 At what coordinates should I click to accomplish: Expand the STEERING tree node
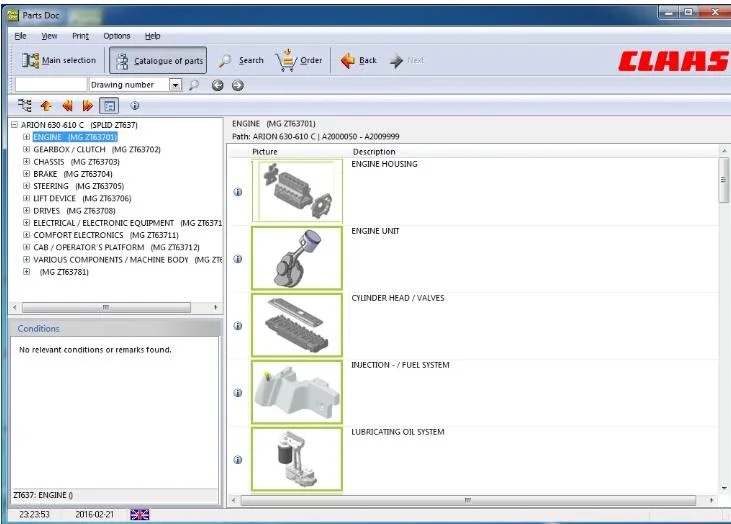tap(27, 186)
